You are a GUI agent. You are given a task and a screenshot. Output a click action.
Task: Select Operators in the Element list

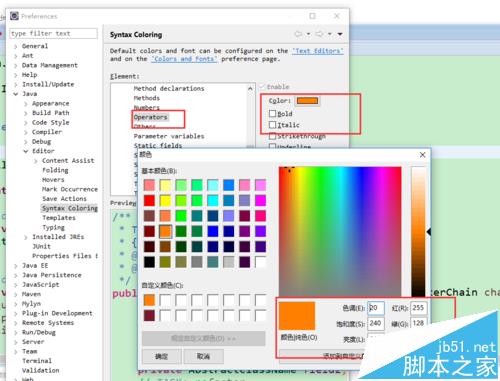click(150, 117)
